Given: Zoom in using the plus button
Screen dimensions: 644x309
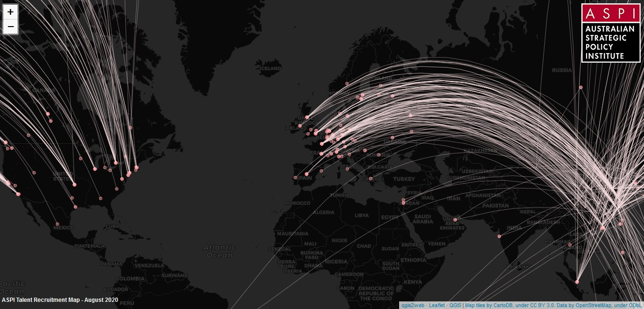Looking at the screenshot, I should point(10,12).
